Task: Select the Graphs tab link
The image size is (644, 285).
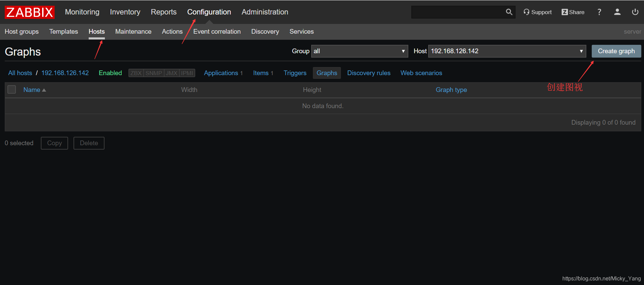Action: [327, 73]
